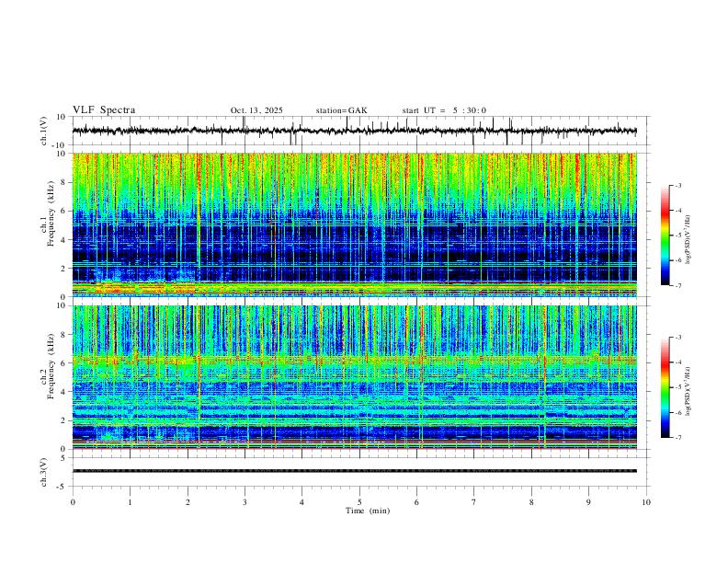728x563 pixels.
Task: Click the 'start UT = 5:30:0' text
Action: [x=444, y=110]
